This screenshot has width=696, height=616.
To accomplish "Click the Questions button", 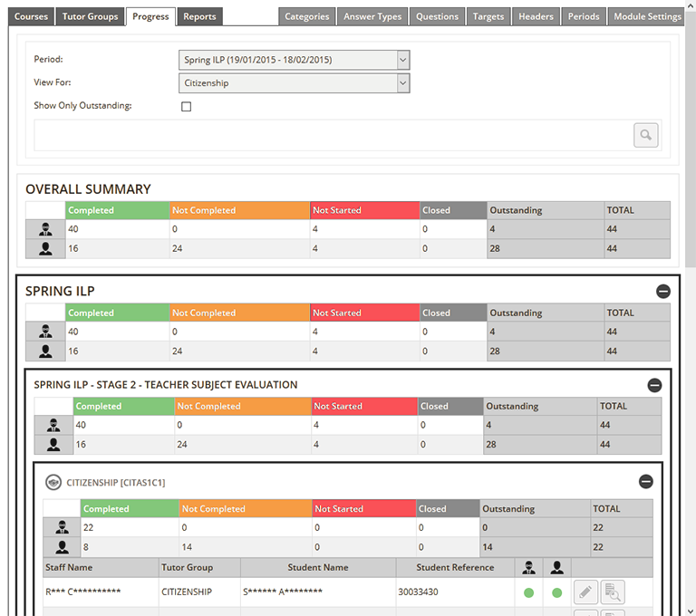I will (x=437, y=16).
